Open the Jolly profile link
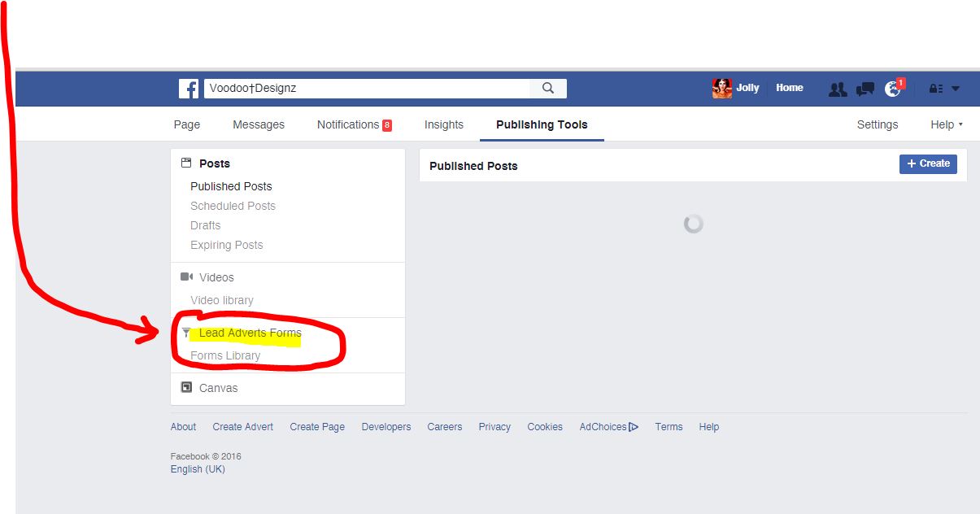Image resolution: width=980 pixels, height=514 pixels. (x=748, y=88)
